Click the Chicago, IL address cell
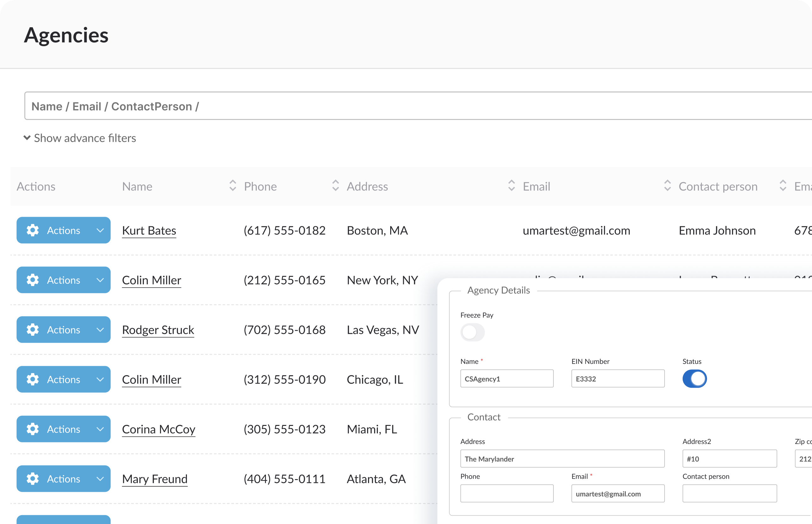Image resolution: width=812 pixels, height=524 pixels. [x=375, y=380]
